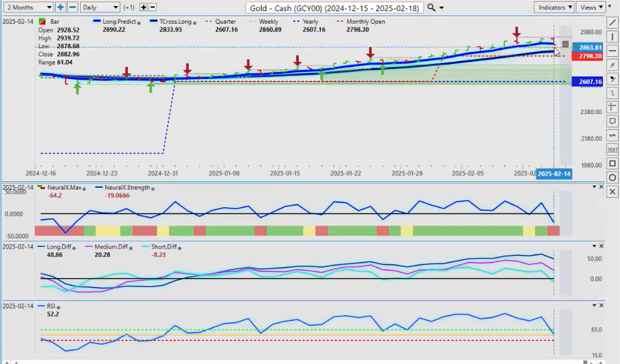
Task: Pick the crosshair tool in right toolbar
Action: click(x=613, y=107)
